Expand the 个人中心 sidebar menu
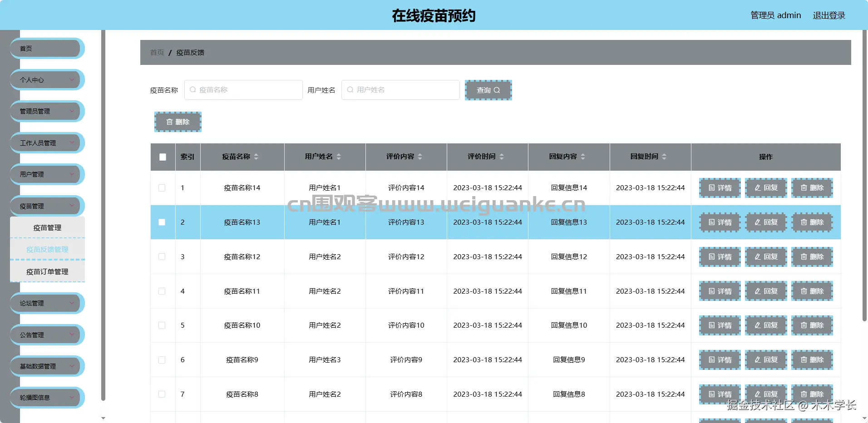 tap(46, 79)
